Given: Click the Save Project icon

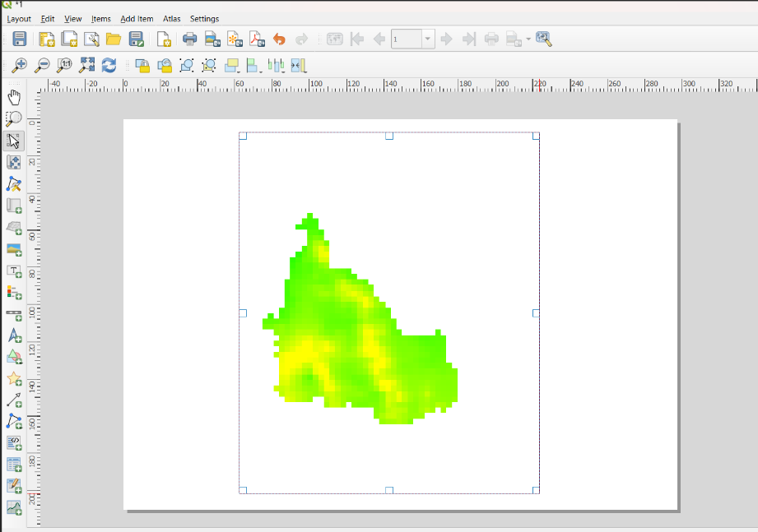Looking at the screenshot, I should (19, 39).
